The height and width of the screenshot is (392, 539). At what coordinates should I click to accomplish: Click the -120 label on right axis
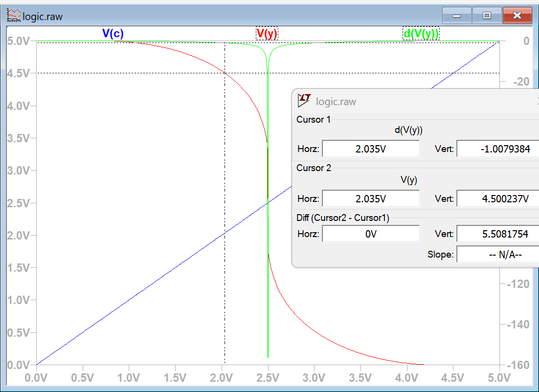(x=517, y=284)
